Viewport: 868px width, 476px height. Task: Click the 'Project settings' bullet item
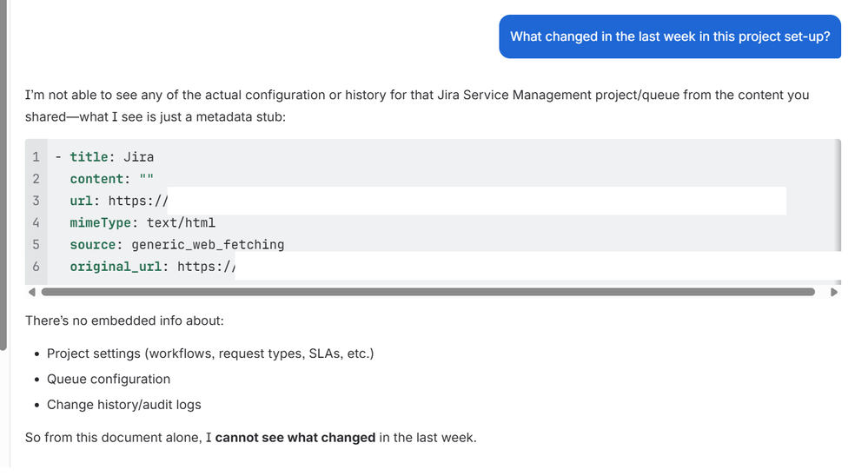(210, 354)
